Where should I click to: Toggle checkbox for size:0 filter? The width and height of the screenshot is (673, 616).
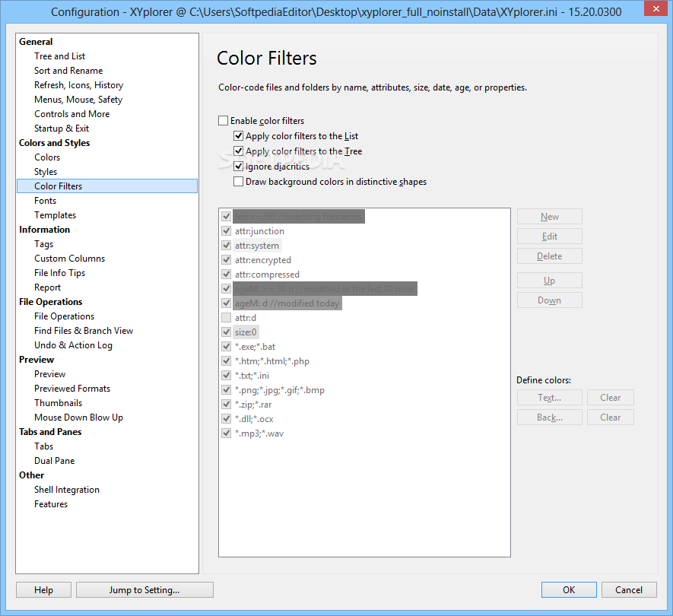pos(226,332)
